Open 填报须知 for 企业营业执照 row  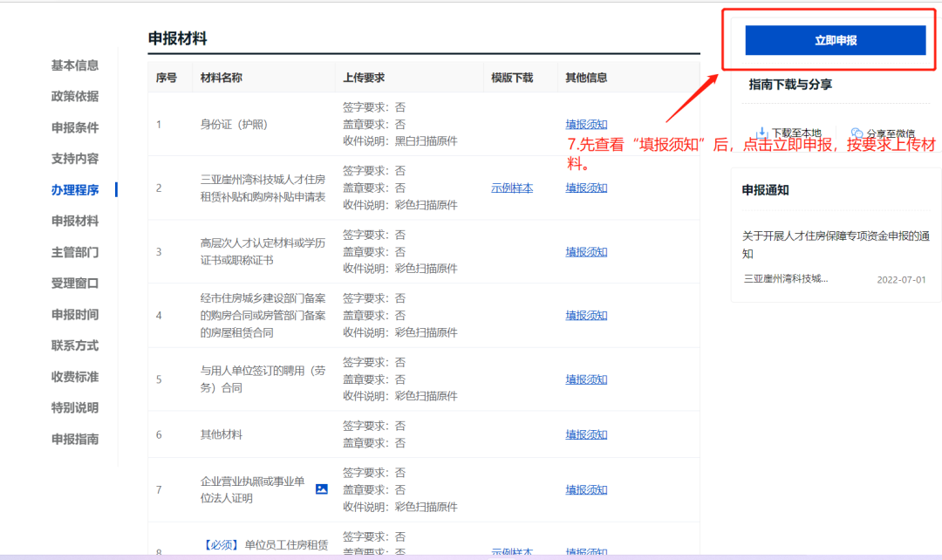[x=586, y=489]
